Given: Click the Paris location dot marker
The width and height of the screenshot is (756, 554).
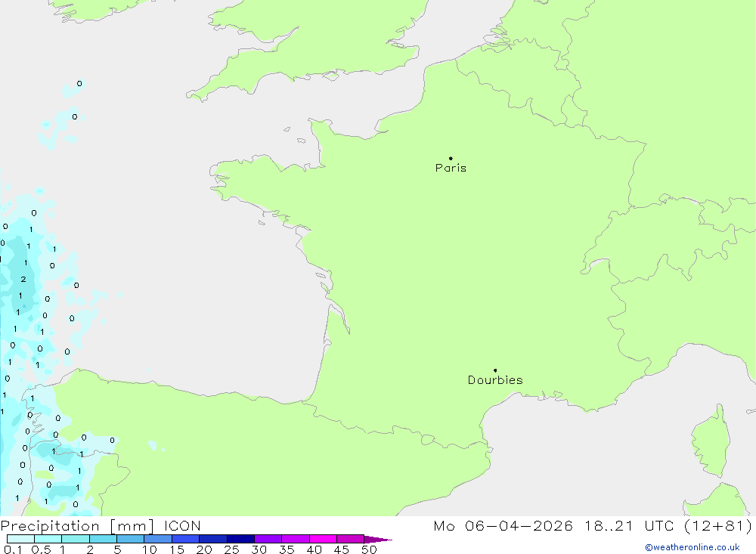Looking at the screenshot, I should click(x=451, y=158).
